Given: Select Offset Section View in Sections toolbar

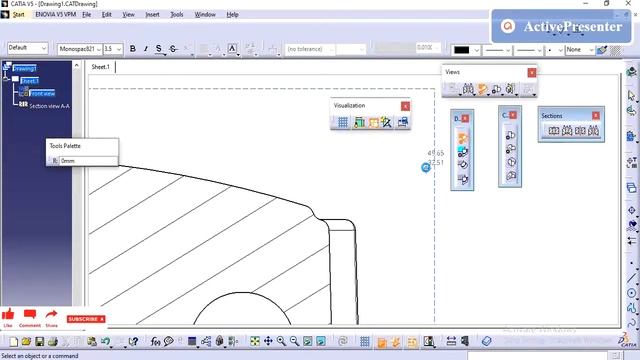Looking at the screenshot, I should (554, 131).
